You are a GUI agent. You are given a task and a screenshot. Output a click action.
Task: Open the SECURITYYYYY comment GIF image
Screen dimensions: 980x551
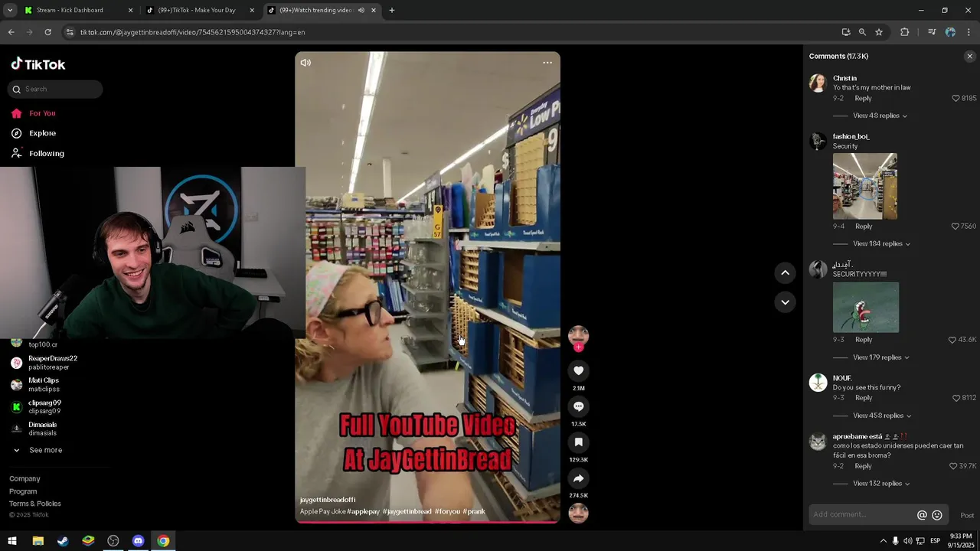tap(866, 308)
